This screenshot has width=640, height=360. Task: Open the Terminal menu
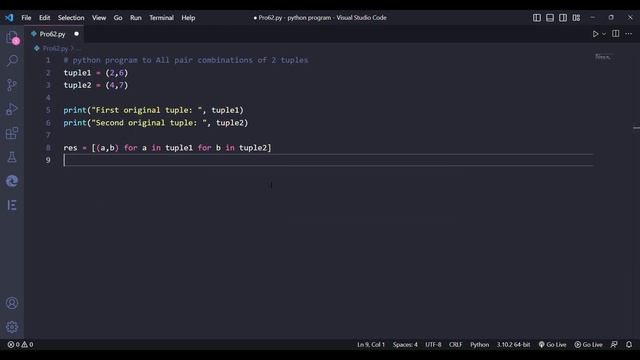pyautogui.click(x=161, y=18)
